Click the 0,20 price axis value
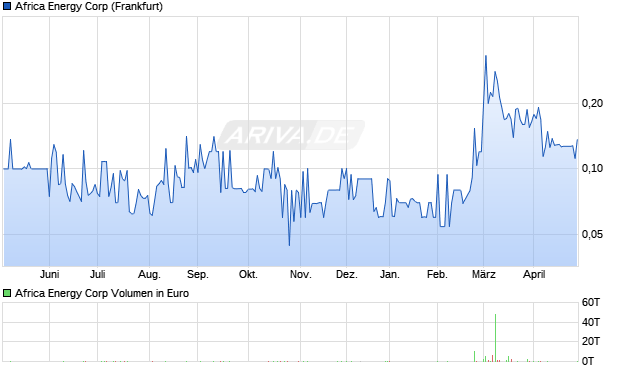The width and height of the screenshot is (620, 371). pos(592,103)
